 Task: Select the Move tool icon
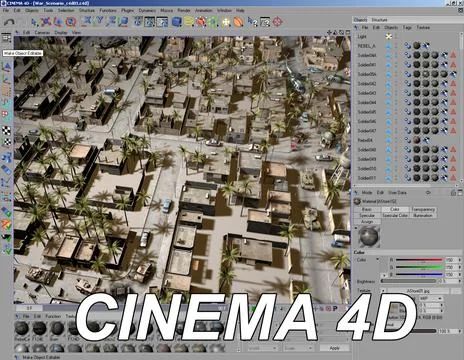[x=46, y=22]
